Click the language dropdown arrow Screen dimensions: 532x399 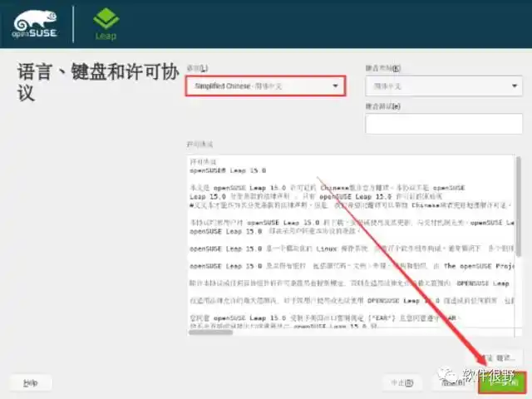tap(335, 86)
